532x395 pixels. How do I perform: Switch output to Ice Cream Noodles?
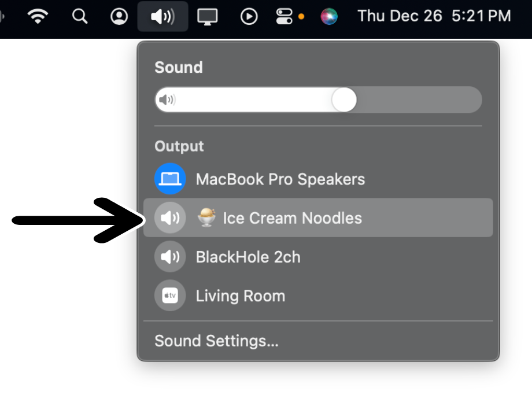pyautogui.click(x=292, y=217)
